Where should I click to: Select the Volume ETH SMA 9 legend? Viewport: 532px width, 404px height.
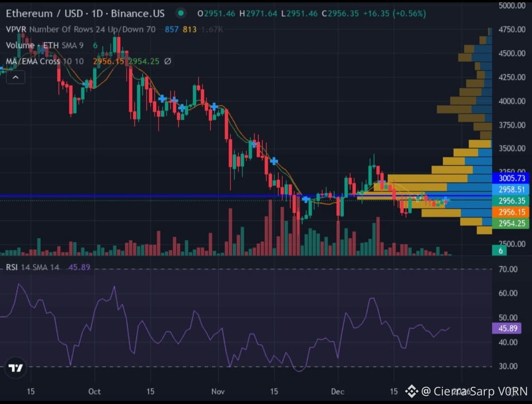click(x=44, y=45)
